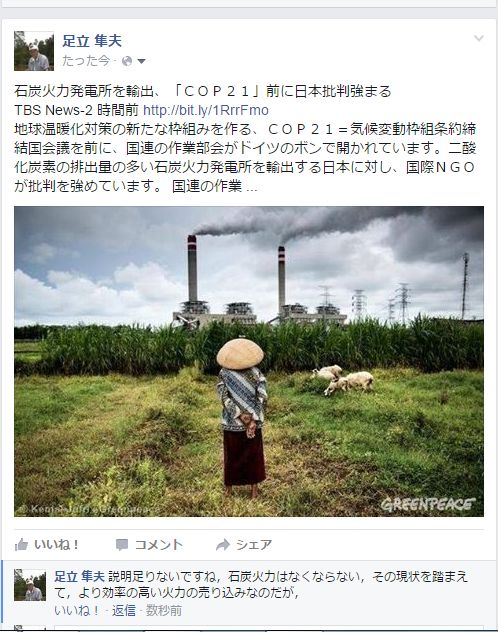498x632 pixels.
Task: Click the シェア arrow icon
Action: (222, 545)
